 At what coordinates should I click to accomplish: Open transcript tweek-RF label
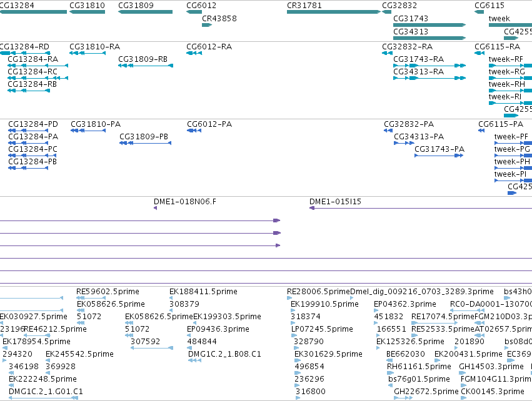(506, 59)
